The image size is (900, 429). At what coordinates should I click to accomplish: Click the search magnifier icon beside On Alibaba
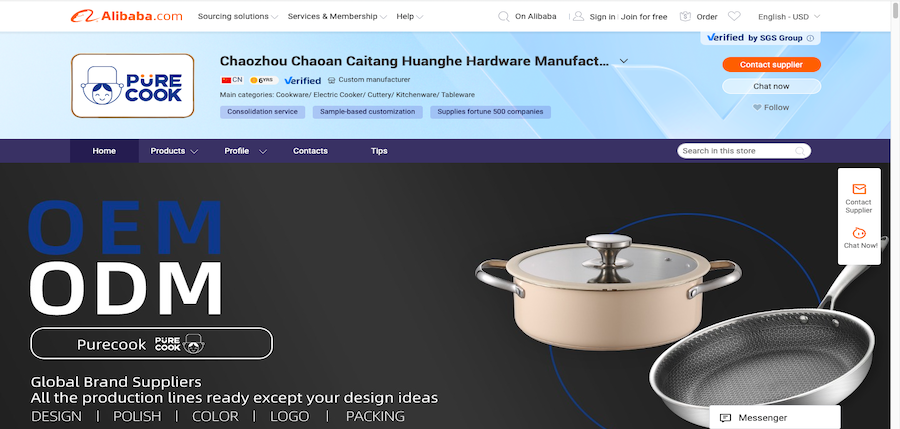click(503, 17)
